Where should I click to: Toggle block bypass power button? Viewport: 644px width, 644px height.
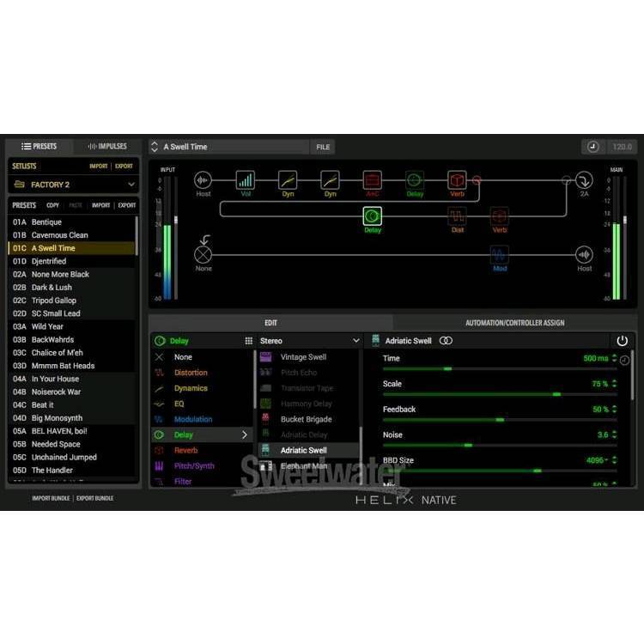click(623, 341)
